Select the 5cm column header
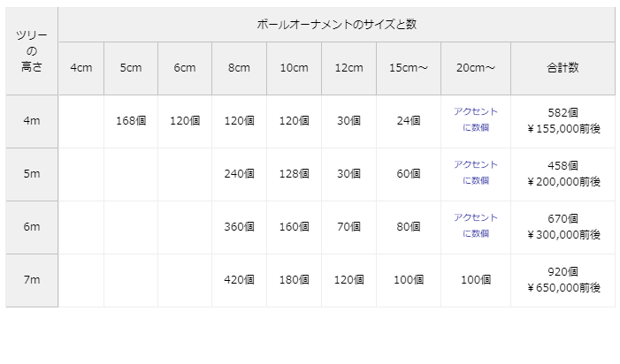Screen dimensions: 620x364 (x=131, y=69)
